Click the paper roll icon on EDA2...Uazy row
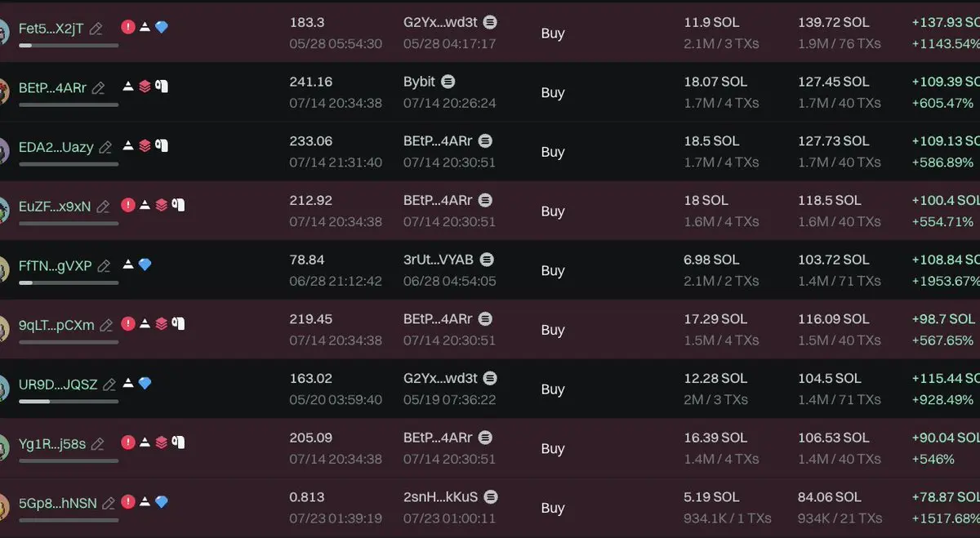 (162, 146)
